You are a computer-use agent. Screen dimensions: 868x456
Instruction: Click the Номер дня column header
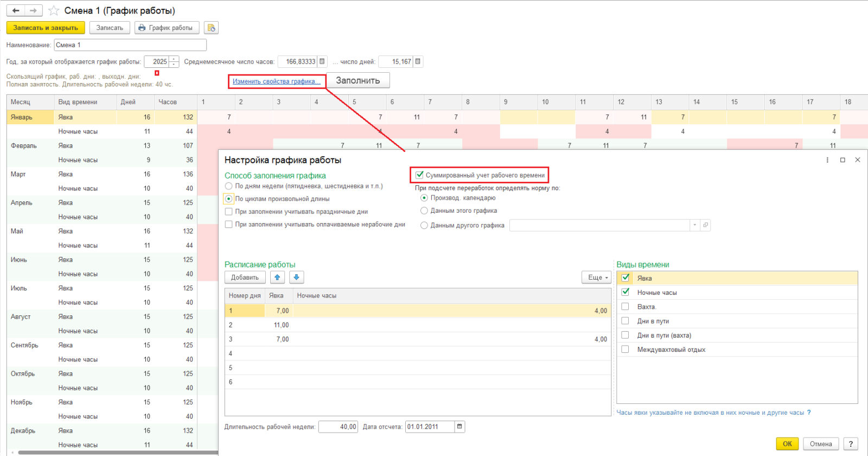[x=245, y=296]
